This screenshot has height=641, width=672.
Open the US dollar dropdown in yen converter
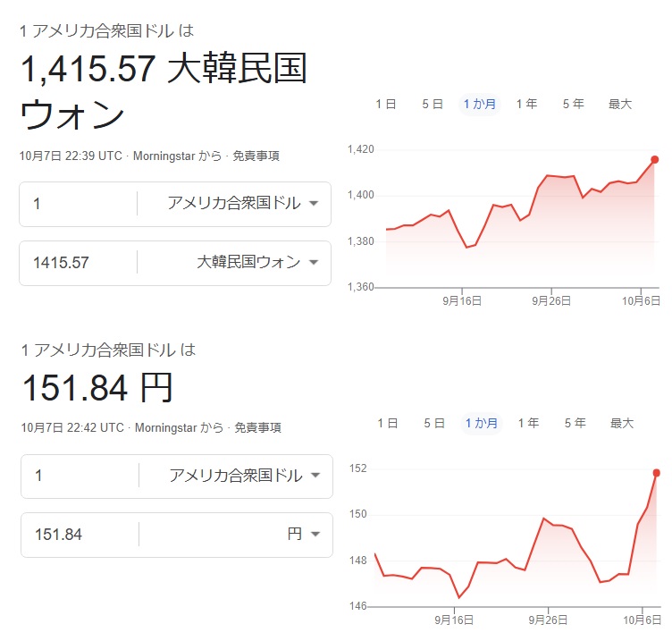coord(243,476)
